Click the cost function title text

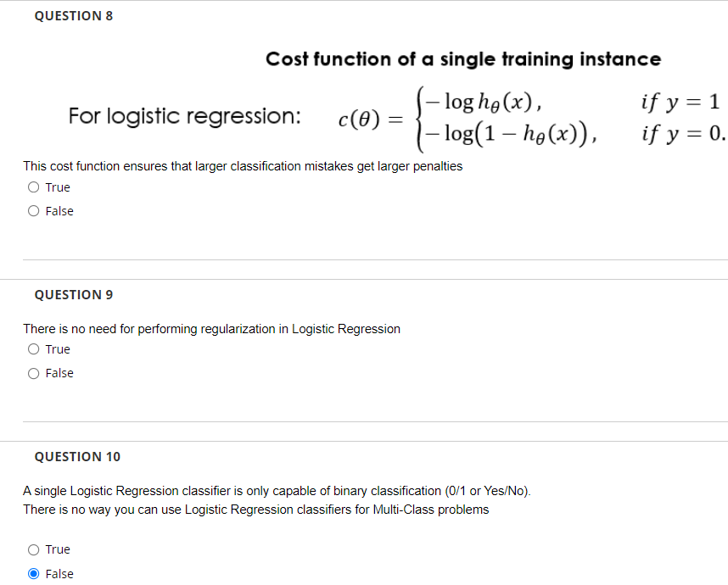coord(463,59)
